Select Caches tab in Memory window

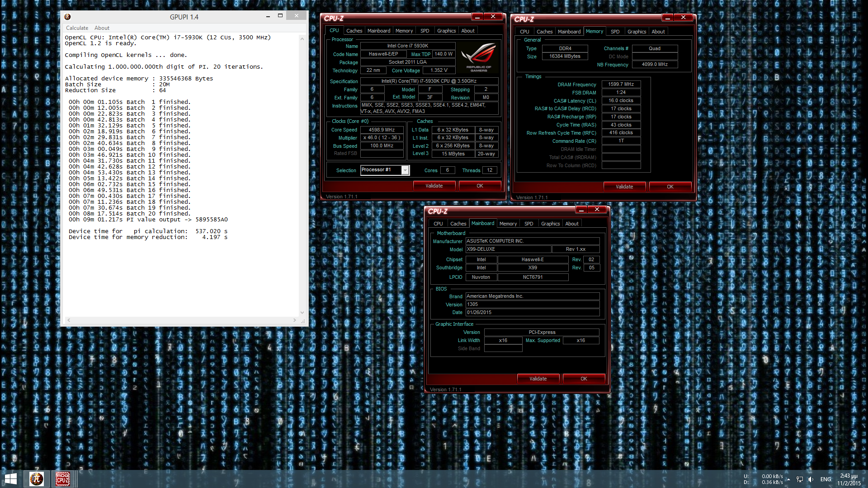pyautogui.click(x=544, y=32)
